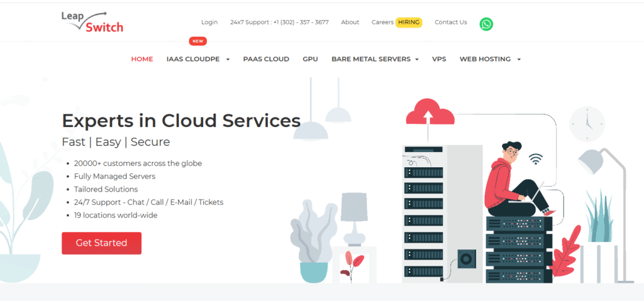Visit the About page link
This screenshot has height=301, width=644.
pos(350,22)
